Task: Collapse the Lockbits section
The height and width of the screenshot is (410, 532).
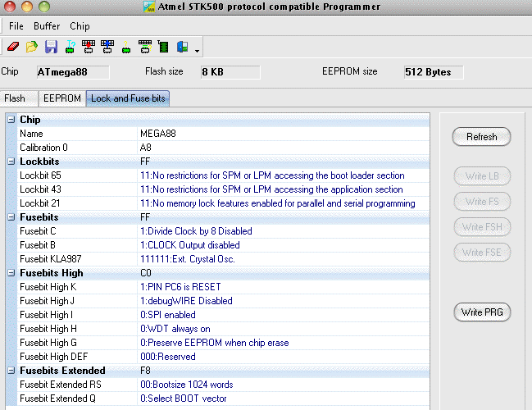Action: pos(11,162)
